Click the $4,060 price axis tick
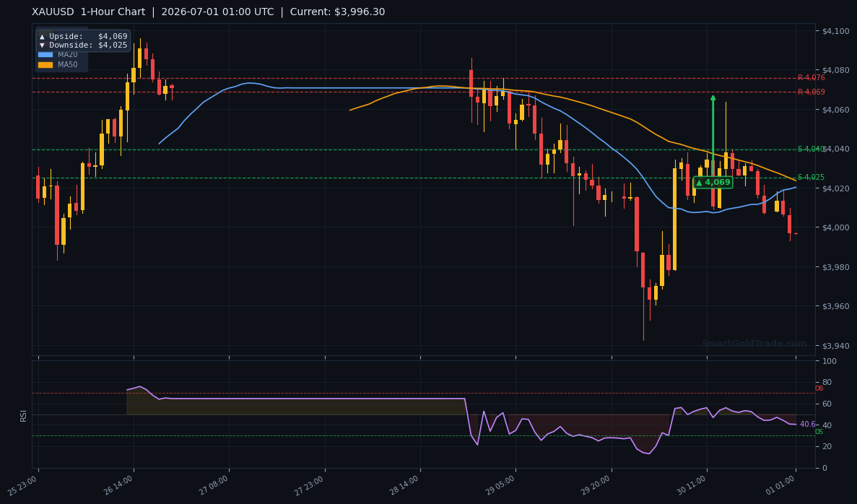The height and width of the screenshot is (504, 857). pos(835,110)
